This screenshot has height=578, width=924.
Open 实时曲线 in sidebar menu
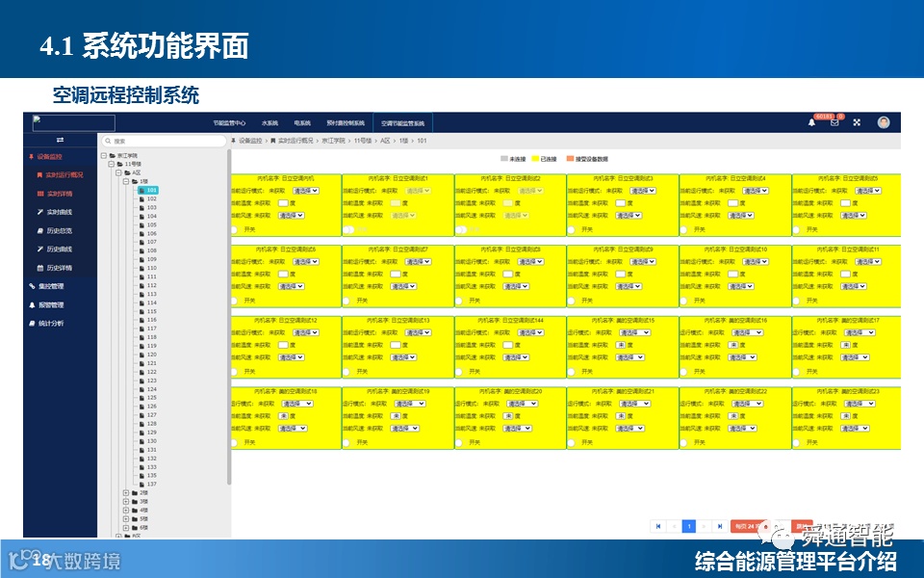(x=59, y=212)
